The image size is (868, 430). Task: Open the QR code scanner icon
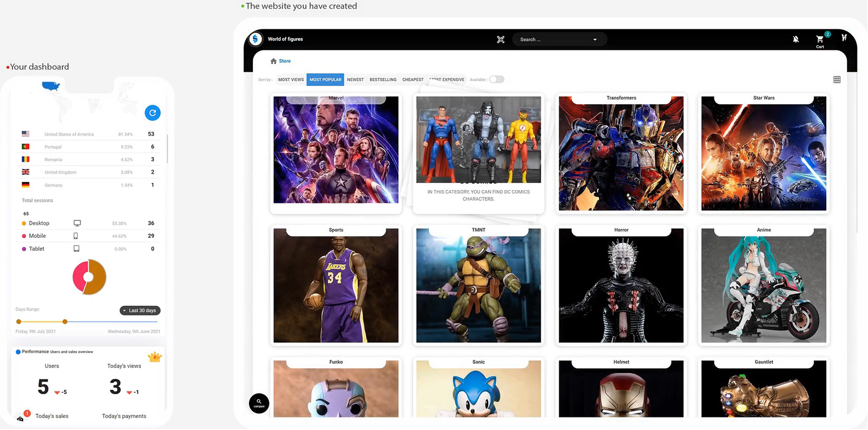point(501,40)
